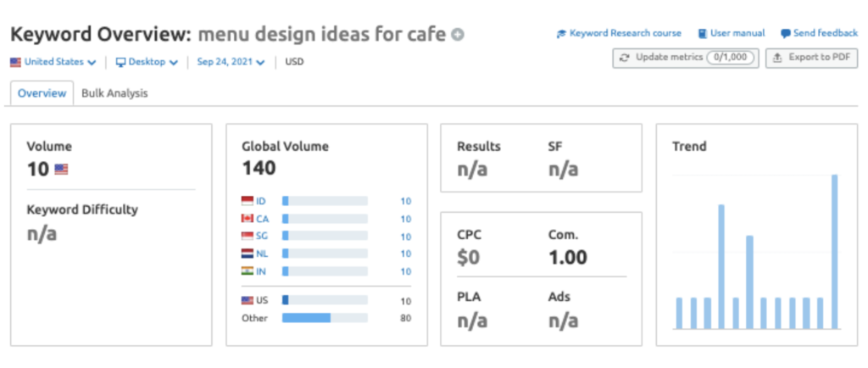Click the Netherlands flag icon
The width and height of the screenshot is (868, 368).
tap(248, 254)
